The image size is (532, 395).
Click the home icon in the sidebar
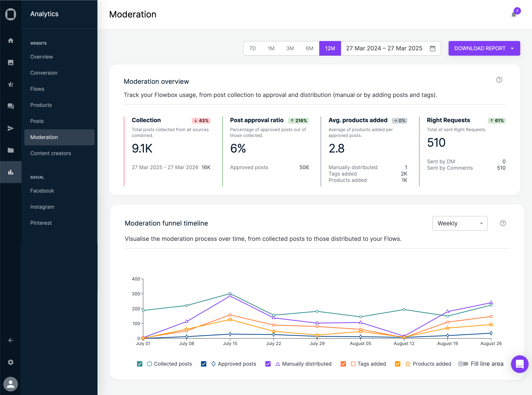point(10,40)
